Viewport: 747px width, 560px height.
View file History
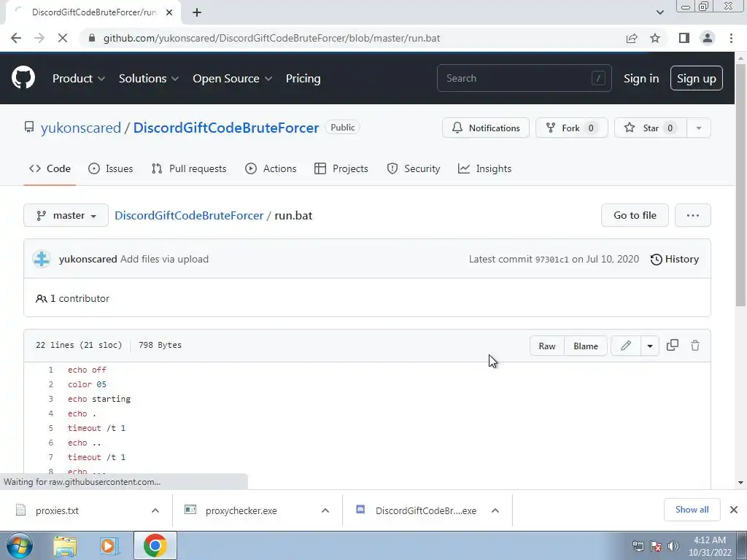[x=675, y=259]
